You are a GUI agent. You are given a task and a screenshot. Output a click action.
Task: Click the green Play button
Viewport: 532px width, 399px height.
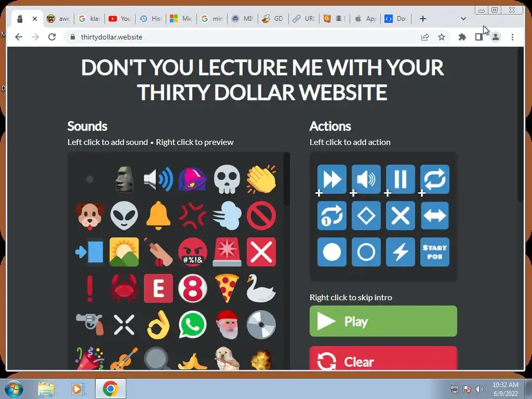pyautogui.click(x=383, y=321)
